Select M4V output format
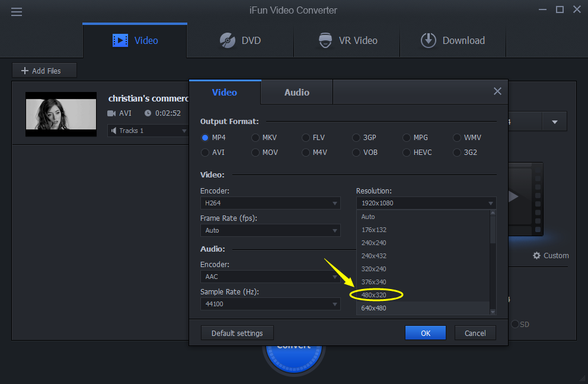The width and height of the screenshot is (588, 384). (x=306, y=153)
